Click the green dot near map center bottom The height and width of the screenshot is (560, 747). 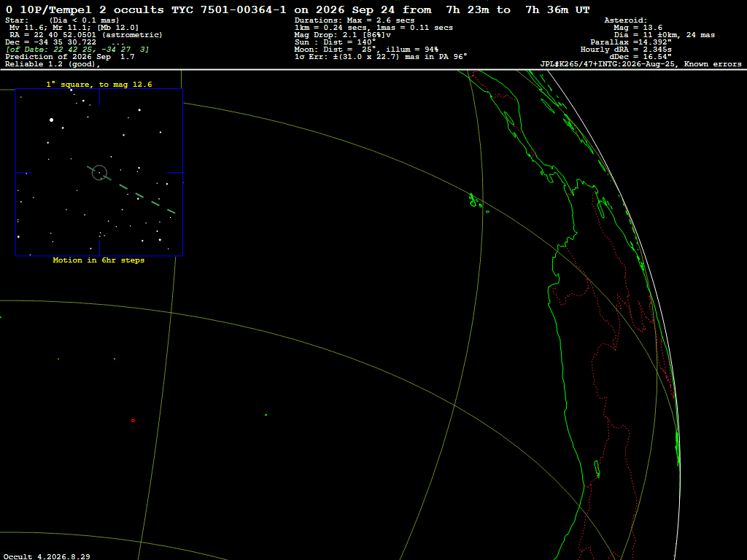(x=266, y=415)
